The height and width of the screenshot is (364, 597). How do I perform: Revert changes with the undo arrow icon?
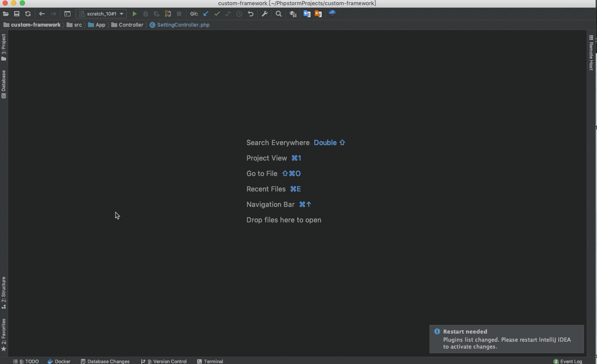click(251, 14)
